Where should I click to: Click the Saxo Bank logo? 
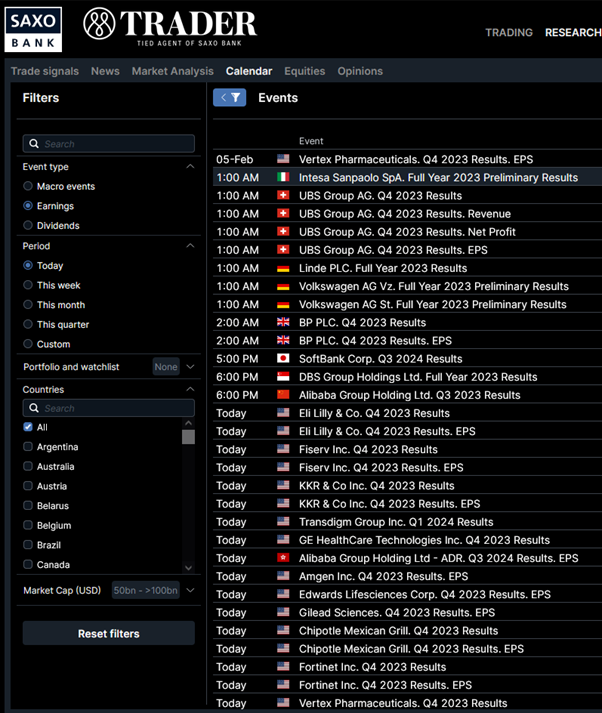click(x=33, y=30)
